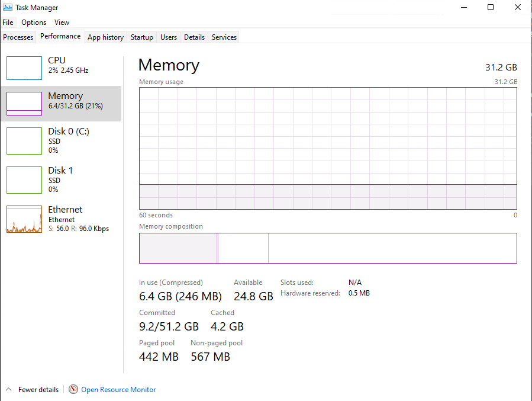Switch to the Services tab

click(224, 37)
